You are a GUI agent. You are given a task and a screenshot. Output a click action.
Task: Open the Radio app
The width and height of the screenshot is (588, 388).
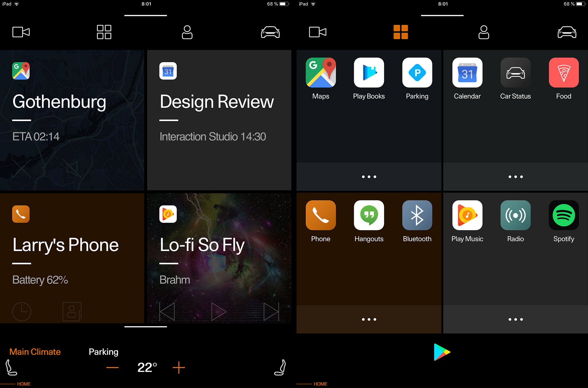(515, 215)
